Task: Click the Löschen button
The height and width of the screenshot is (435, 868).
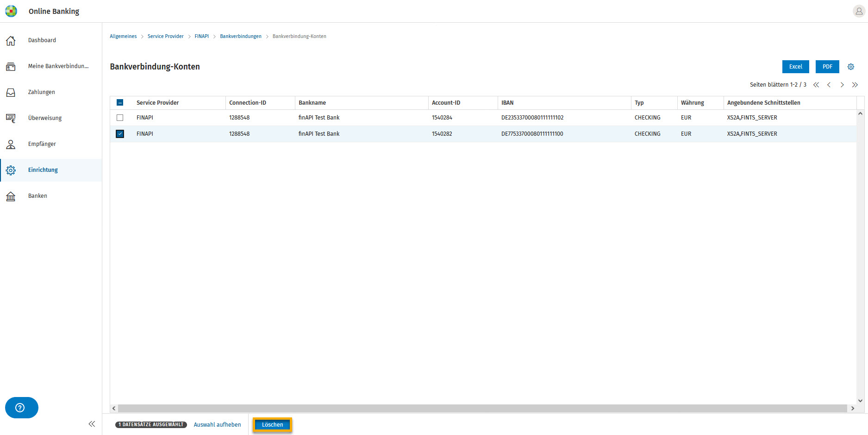Action: 272,425
